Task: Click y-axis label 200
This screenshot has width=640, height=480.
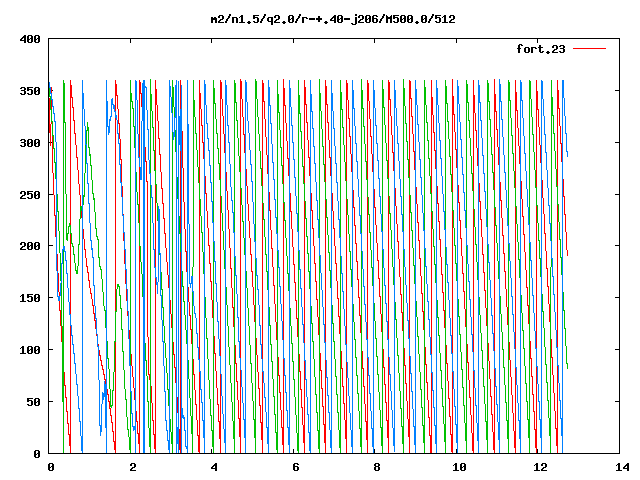Action: tap(30, 246)
